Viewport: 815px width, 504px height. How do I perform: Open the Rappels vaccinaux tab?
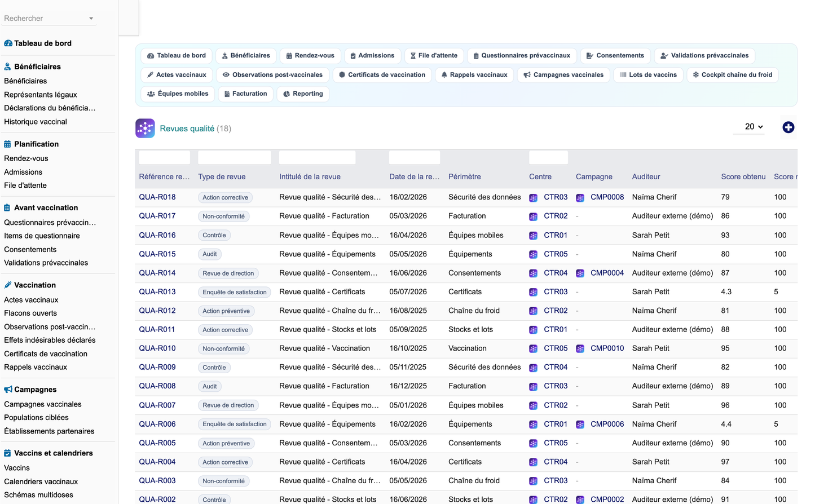(x=474, y=75)
